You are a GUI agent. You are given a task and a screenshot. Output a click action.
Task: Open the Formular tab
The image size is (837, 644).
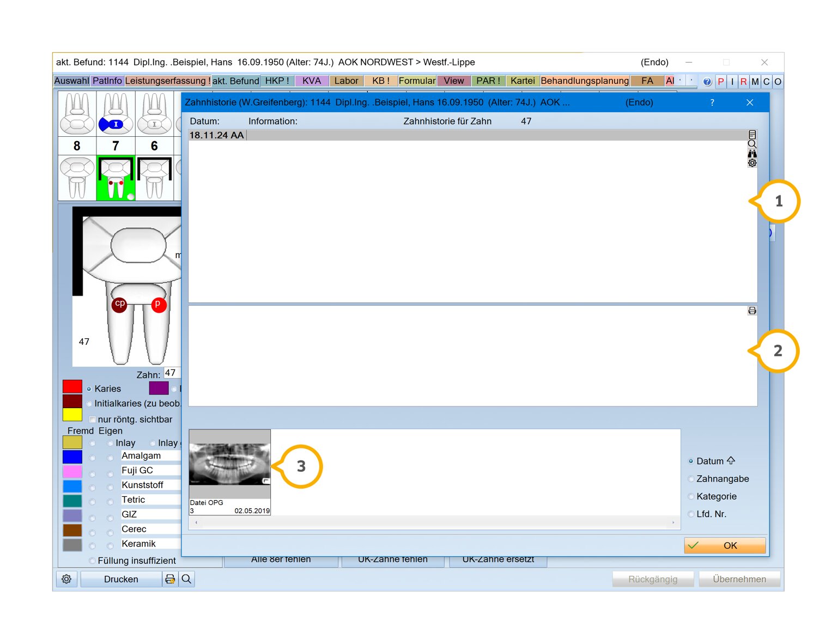coord(417,81)
